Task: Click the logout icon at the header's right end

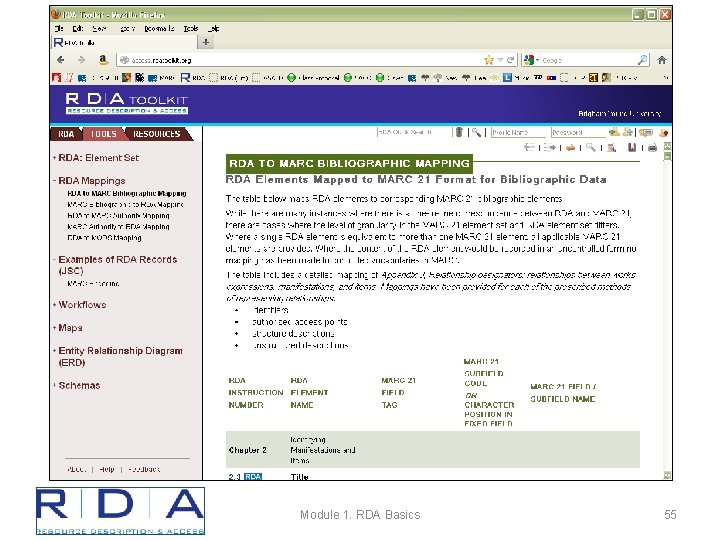Action: pyautogui.click(x=663, y=133)
